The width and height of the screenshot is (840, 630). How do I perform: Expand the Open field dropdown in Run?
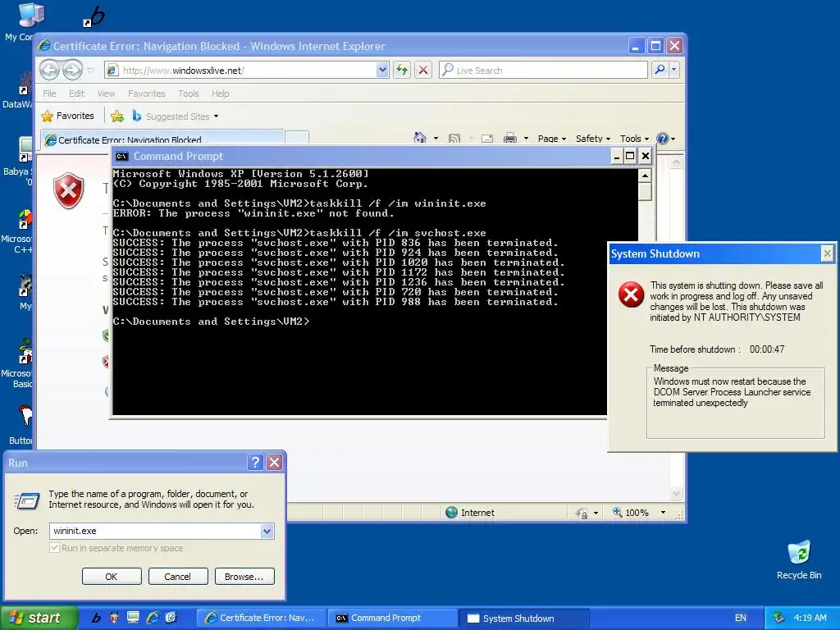click(x=267, y=531)
